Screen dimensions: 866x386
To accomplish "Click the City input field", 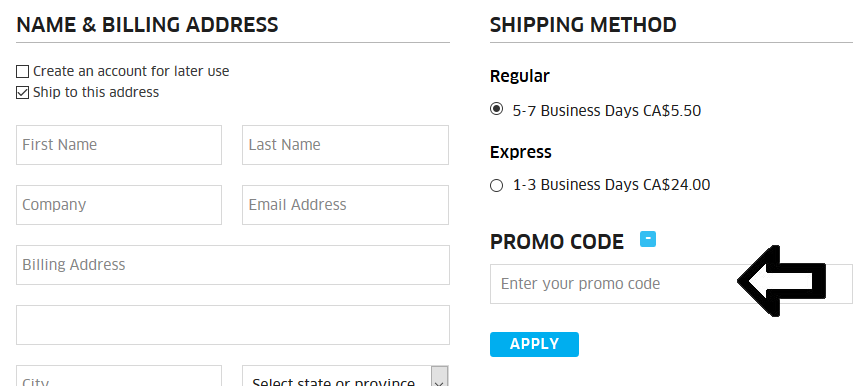I will [x=119, y=376].
